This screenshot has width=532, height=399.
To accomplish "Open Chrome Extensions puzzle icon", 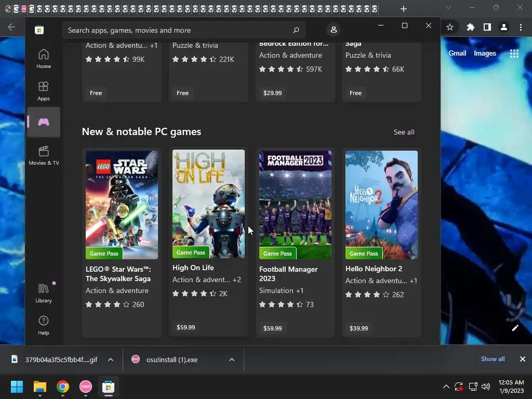I will pos(470,27).
